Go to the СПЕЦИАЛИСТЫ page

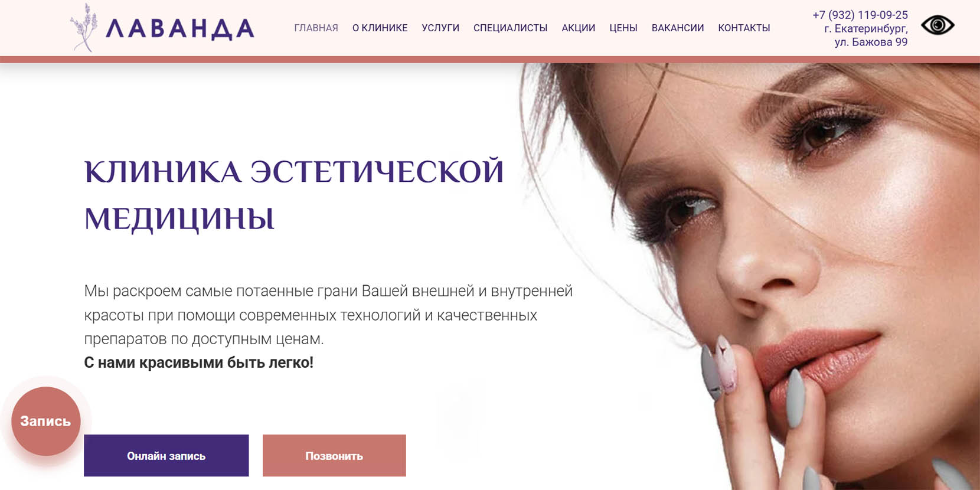pos(510,28)
